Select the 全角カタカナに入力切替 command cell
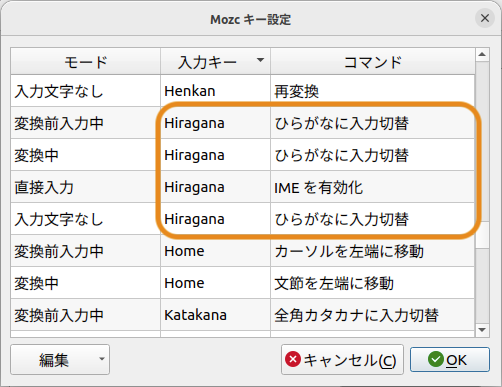502x387 pixels. tap(373, 315)
